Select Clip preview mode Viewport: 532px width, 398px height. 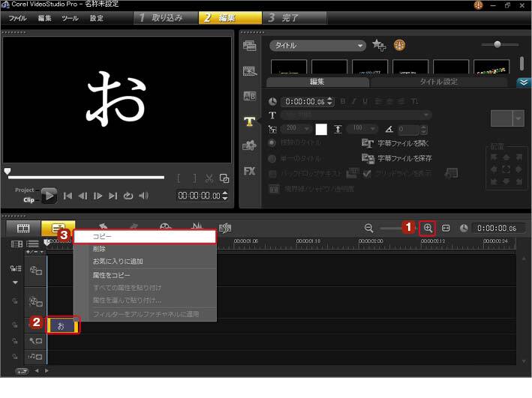click(29, 200)
